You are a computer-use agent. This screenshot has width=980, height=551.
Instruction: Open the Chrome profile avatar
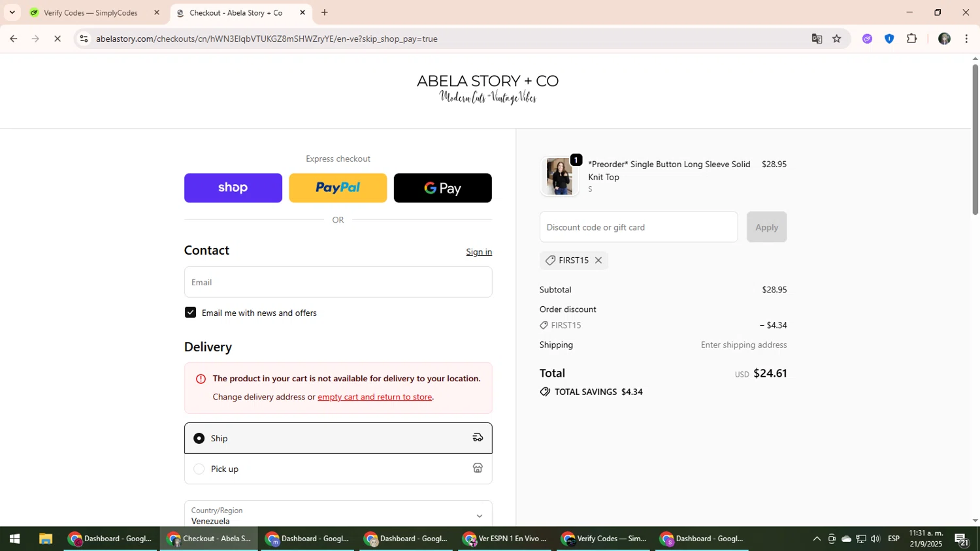point(944,39)
